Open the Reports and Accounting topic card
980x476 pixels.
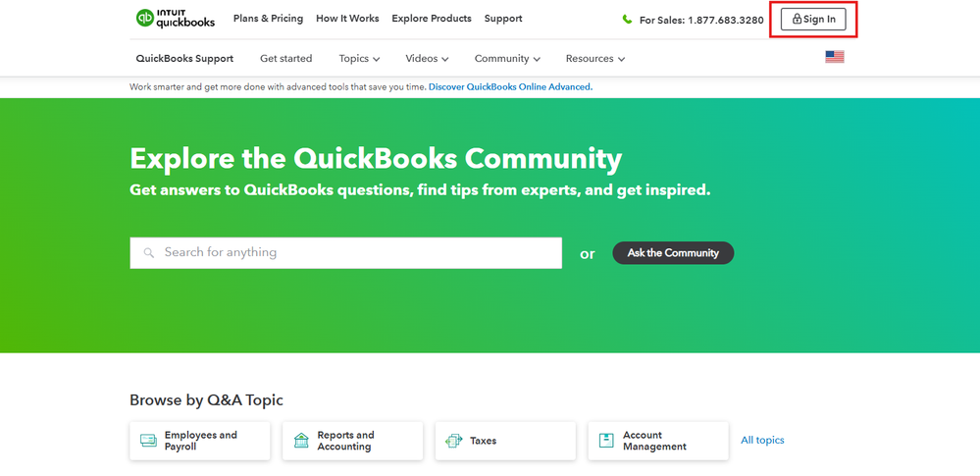click(x=352, y=441)
